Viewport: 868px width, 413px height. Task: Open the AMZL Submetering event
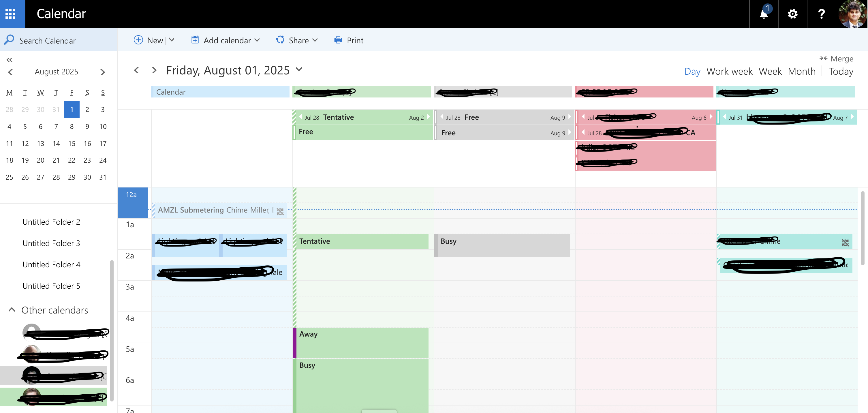pos(219,210)
